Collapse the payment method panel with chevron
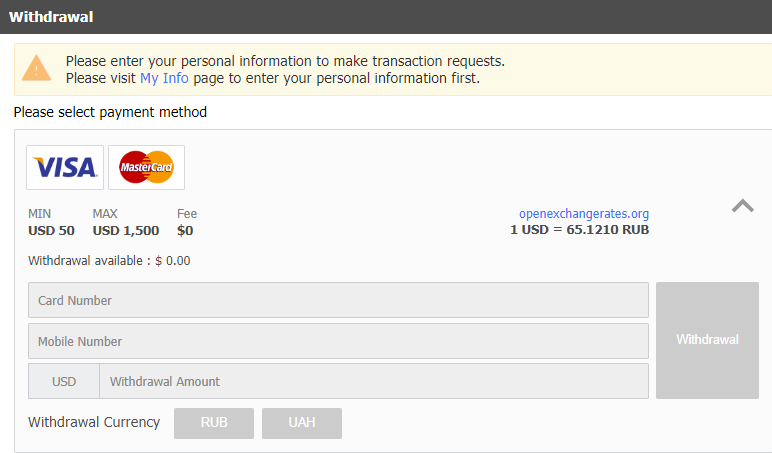Viewport: 772px width, 453px height. coord(742,205)
